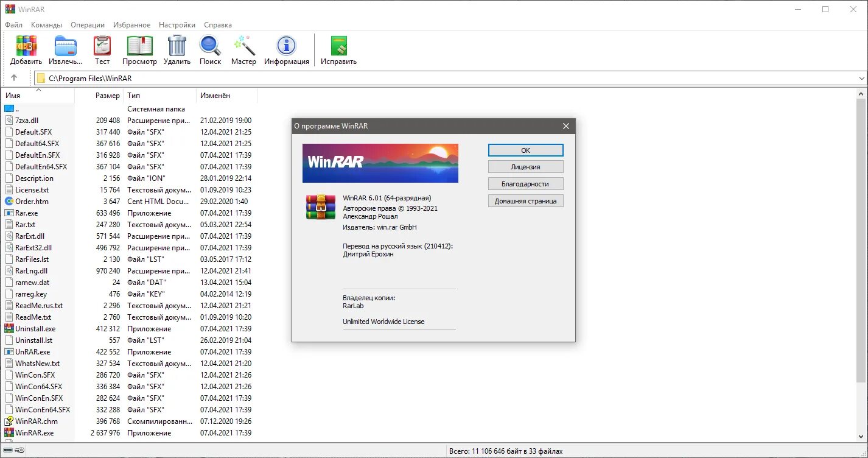Click the WinRAR title bar app icon
The height and width of the screenshot is (458, 868).
[x=10, y=9]
